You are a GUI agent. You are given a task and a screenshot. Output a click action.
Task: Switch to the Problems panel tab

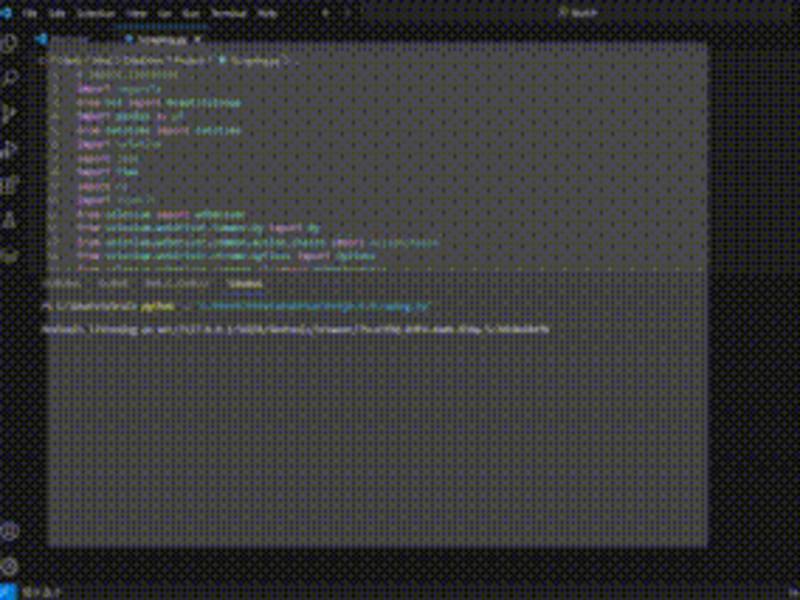(62, 283)
